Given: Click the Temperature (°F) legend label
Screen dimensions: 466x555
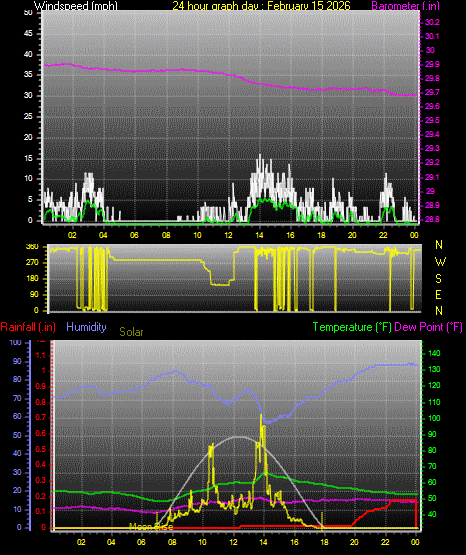Looking at the screenshot, I should click(352, 327).
